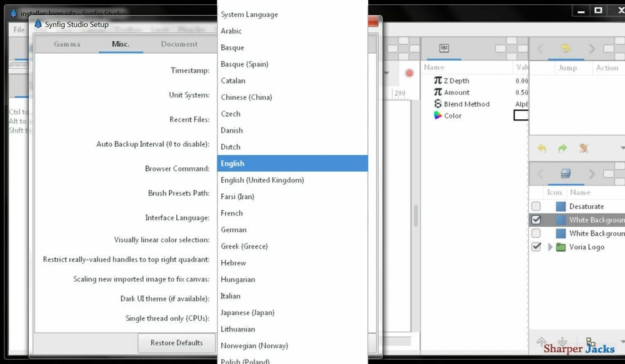Switch to the Misc. tab
Viewport: 625px width, 364px height.
point(121,44)
